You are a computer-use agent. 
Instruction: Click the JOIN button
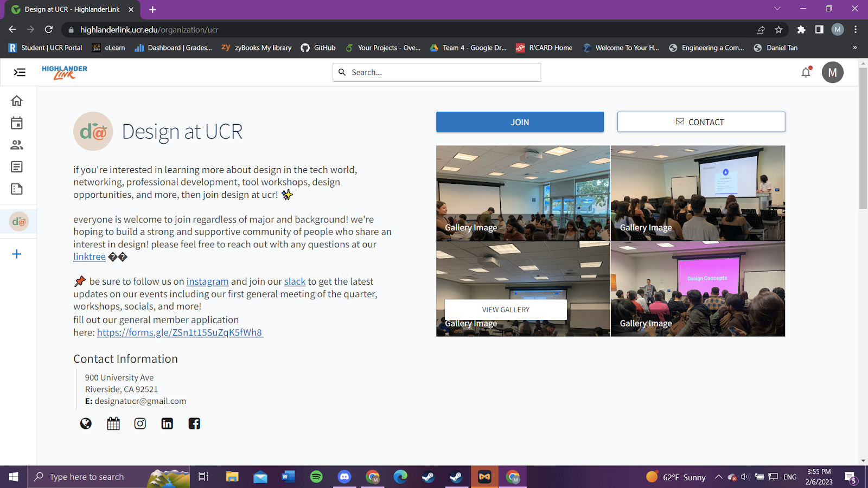click(520, 122)
